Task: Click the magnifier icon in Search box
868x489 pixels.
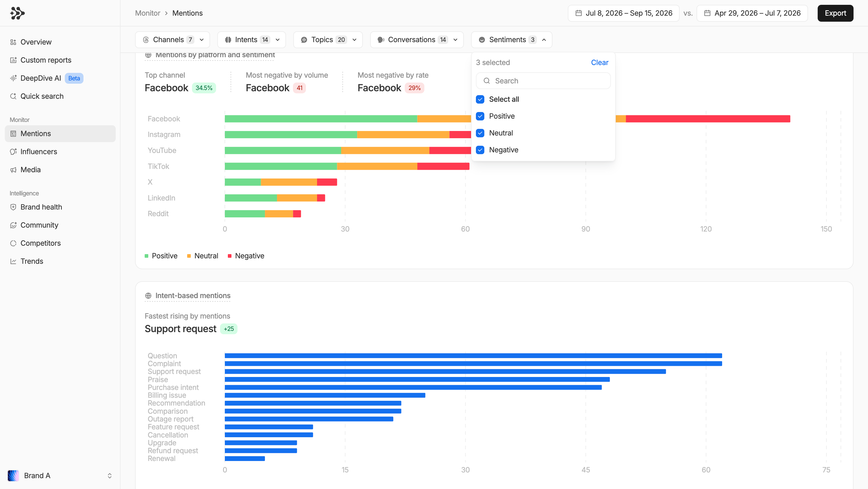Action: pos(486,81)
